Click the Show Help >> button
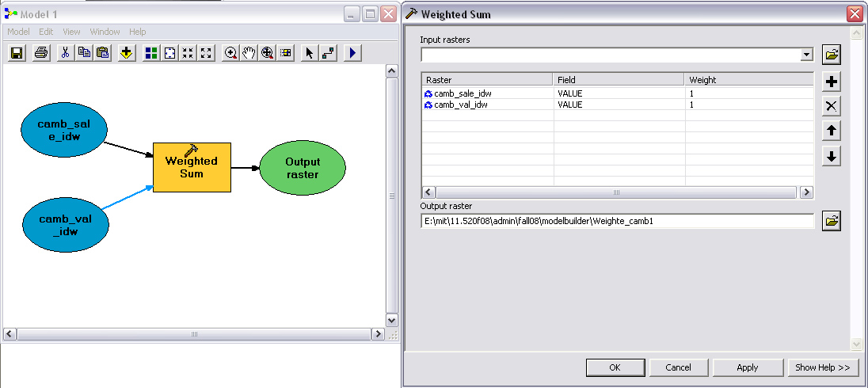Screen dimensions: 868x388 tap(823, 367)
